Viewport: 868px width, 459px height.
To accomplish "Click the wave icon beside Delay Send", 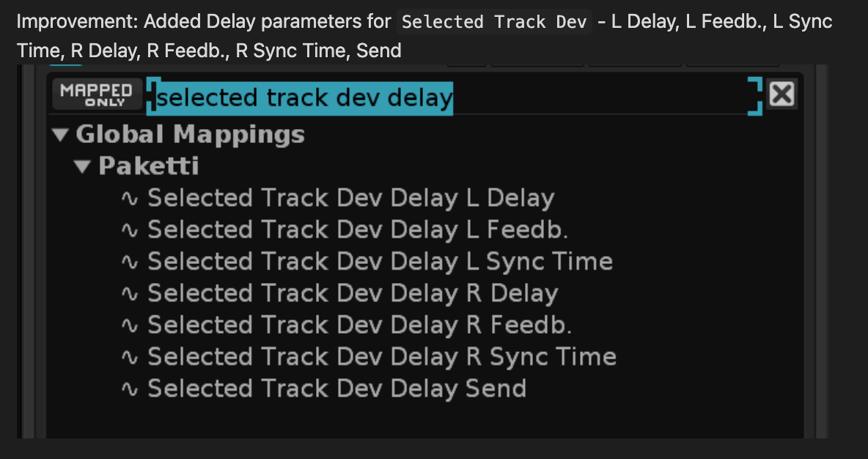I will tap(130, 389).
